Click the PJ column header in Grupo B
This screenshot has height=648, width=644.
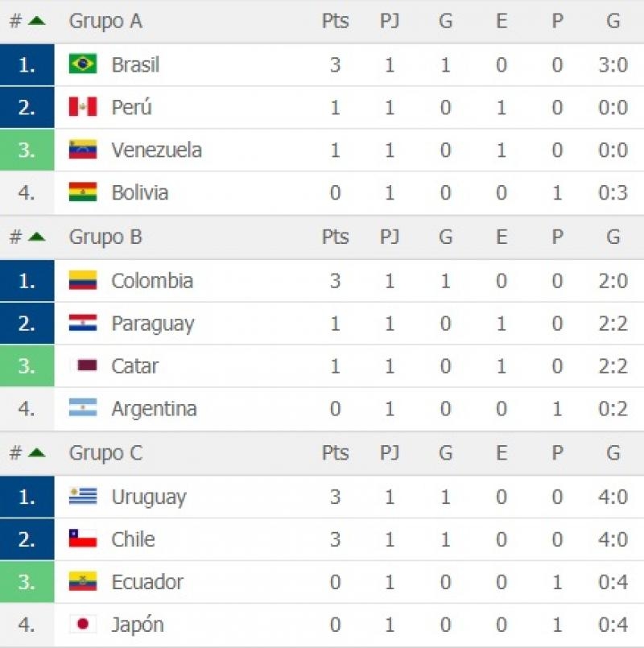(x=390, y=237)
